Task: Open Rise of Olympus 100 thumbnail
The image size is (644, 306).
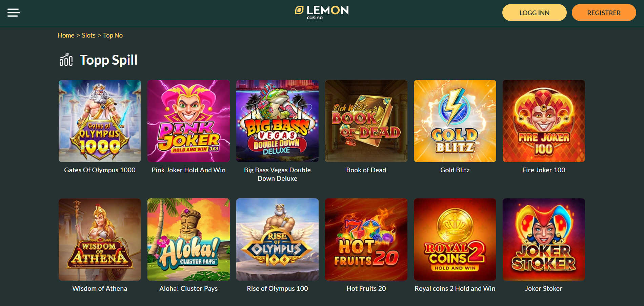Action: click(277, 239)
